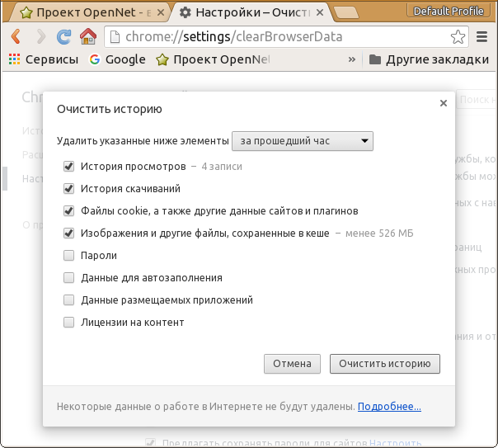Click the Отмена button

coord(292,364)
